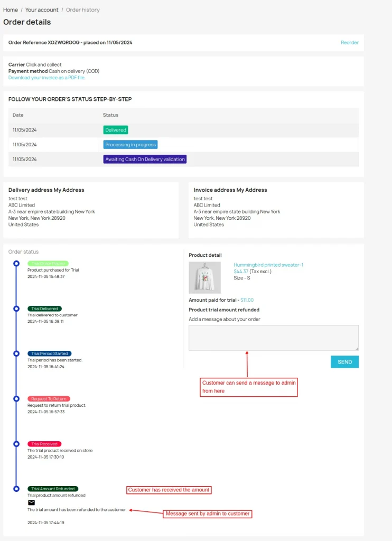Click the Trial Received timeline circle
392x541 pixels.
[x=16, y=444]
